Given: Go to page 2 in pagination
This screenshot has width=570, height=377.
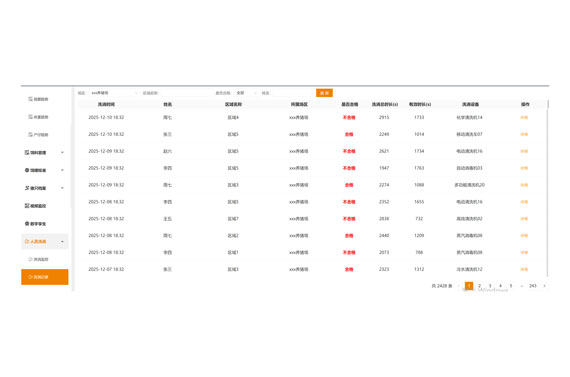Looking at the screenshot, I should (x=479, y=286).
